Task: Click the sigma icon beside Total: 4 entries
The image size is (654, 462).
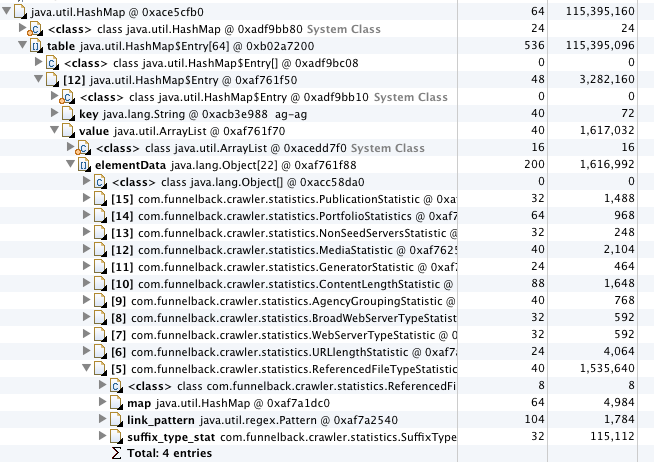Action: click(x=116, y=453)
